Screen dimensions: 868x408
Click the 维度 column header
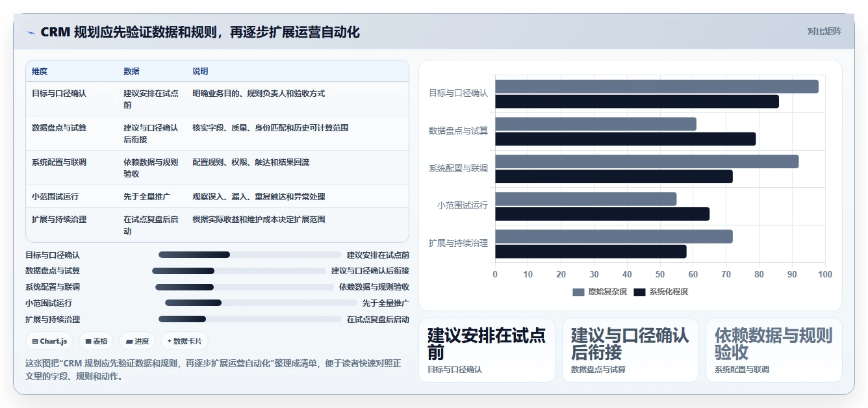[40, 71]
